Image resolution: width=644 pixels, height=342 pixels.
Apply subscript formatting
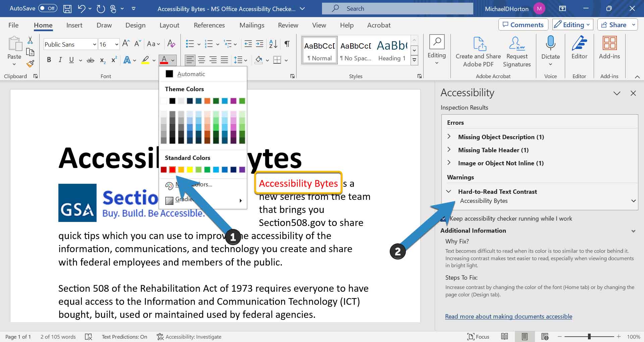pyautogui.click(x=103, y=60)
